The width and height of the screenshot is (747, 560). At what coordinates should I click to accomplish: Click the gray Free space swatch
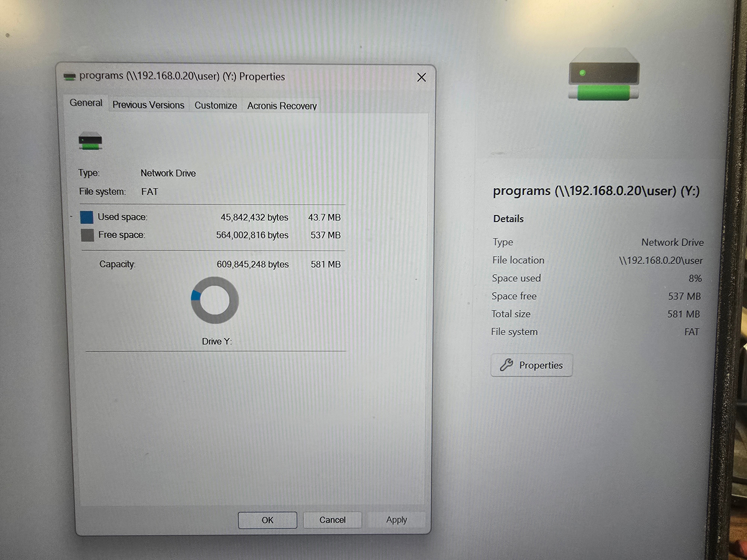coord(87,235)
